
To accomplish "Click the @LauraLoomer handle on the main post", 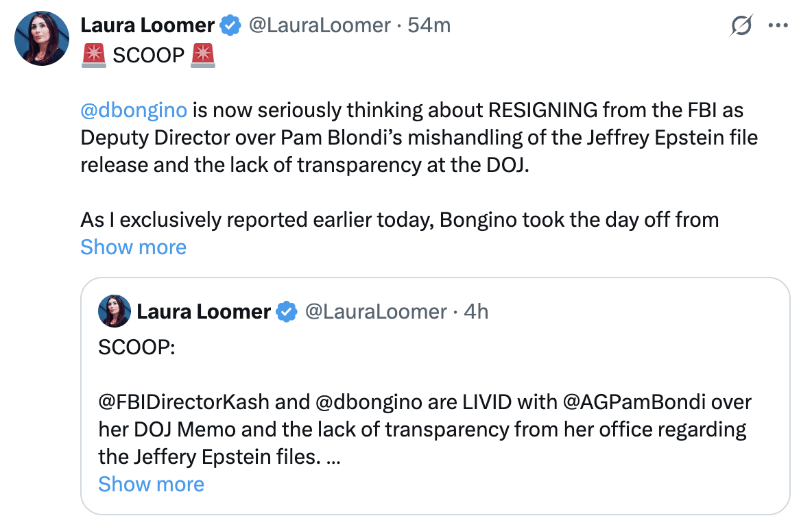I will 319,26.
